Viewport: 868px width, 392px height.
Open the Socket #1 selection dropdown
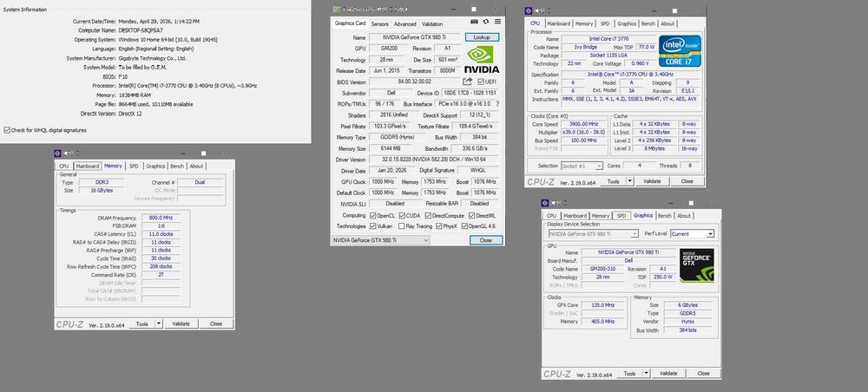point(583,166)
